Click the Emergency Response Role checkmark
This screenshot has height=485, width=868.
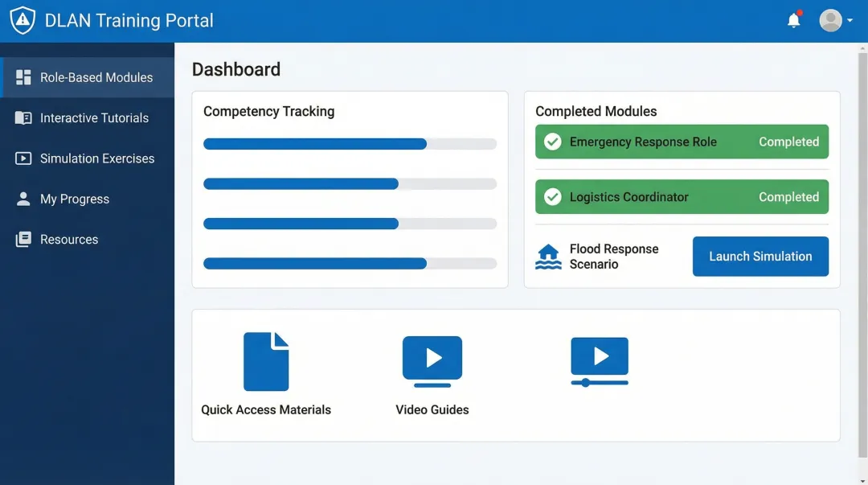pos(553,142)
